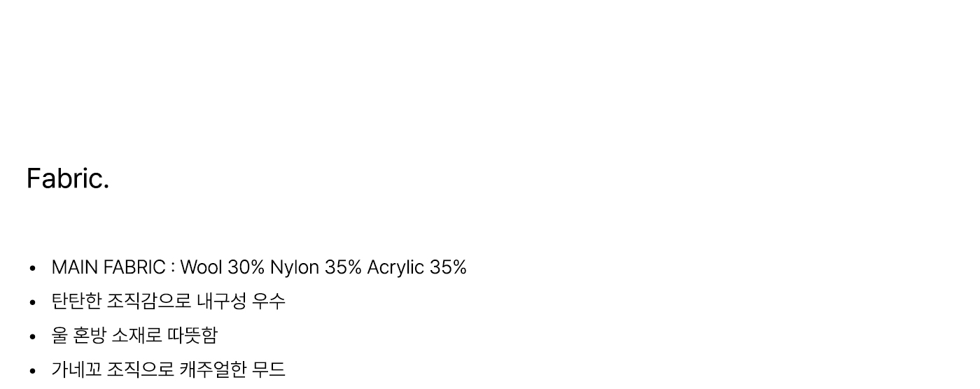Click the 무드 word
The image size is (980, 389).
pyautogui.click(x=269, y=369)
